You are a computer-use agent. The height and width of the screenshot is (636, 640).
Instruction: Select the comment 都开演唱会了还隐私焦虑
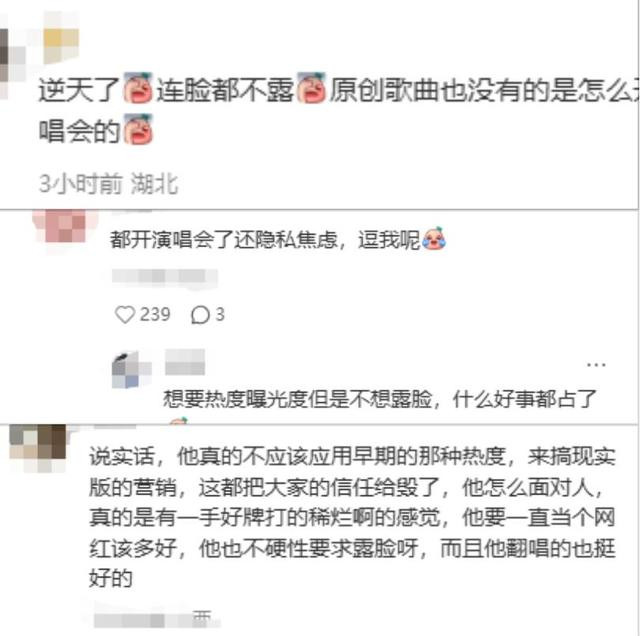coord(278,239)
